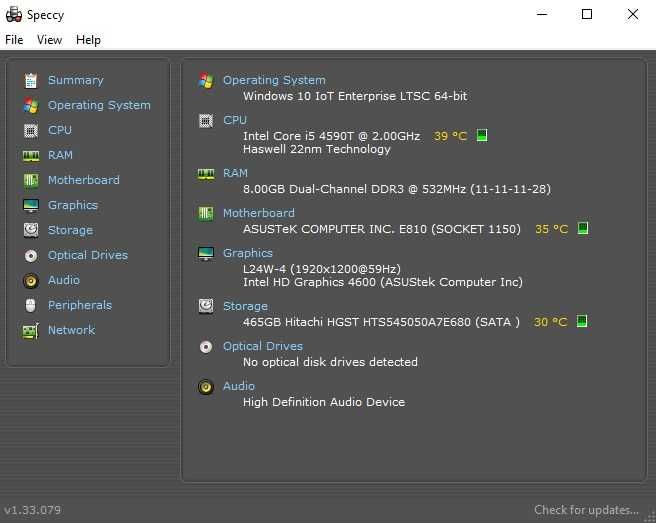Click 'L24W-4 (1920x1200@59Hz)' monitor text

pyautogui.click(x=322, y=269)
